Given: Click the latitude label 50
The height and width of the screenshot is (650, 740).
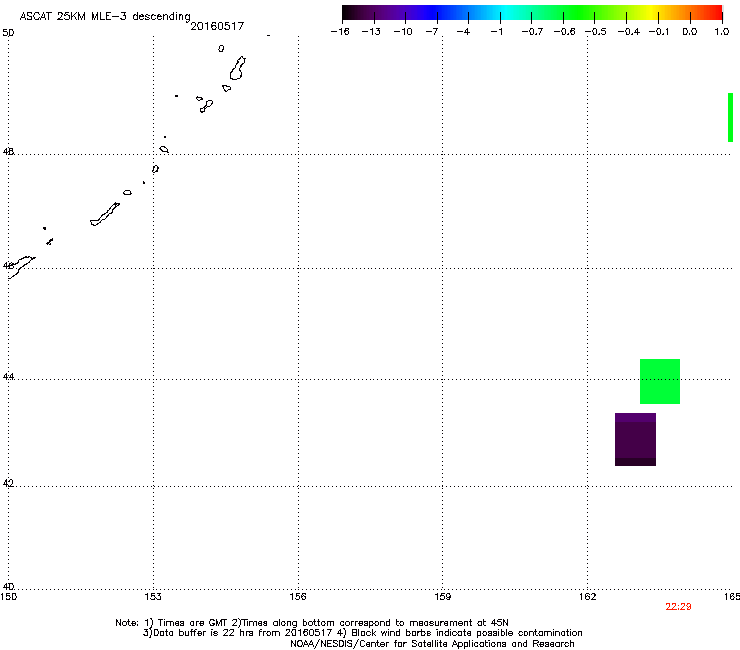Looking at the screenshot, I should 8,33.
